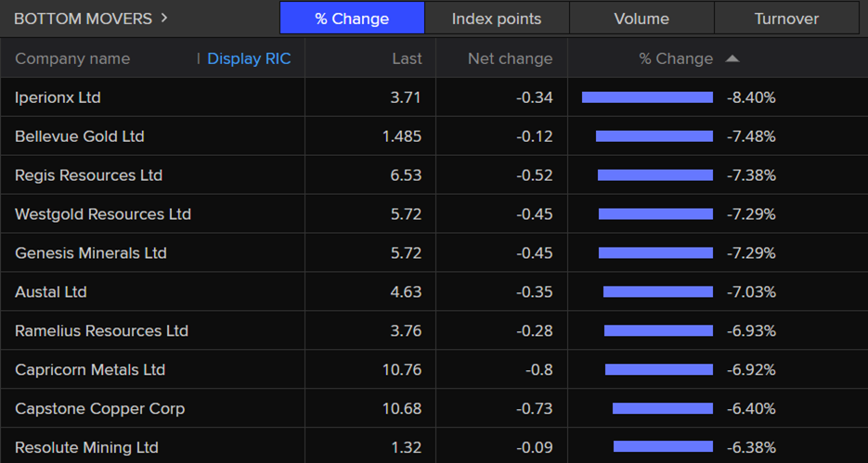This screenshot has height=463, width=868.
Task: Switch to the Index points tab
Action: tap(497, 19)
